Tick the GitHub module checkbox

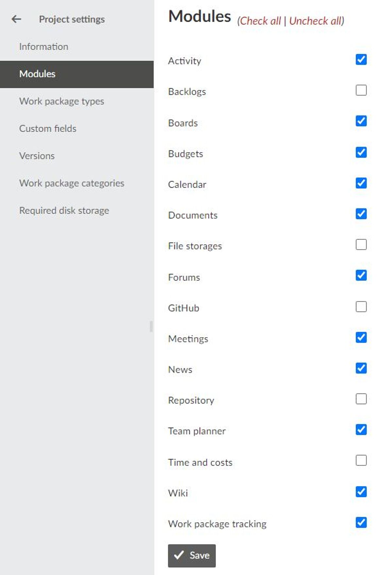tap(361, 307)
